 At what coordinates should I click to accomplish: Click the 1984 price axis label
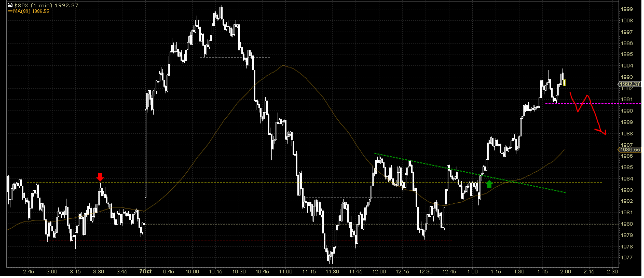tap(626, 179)
